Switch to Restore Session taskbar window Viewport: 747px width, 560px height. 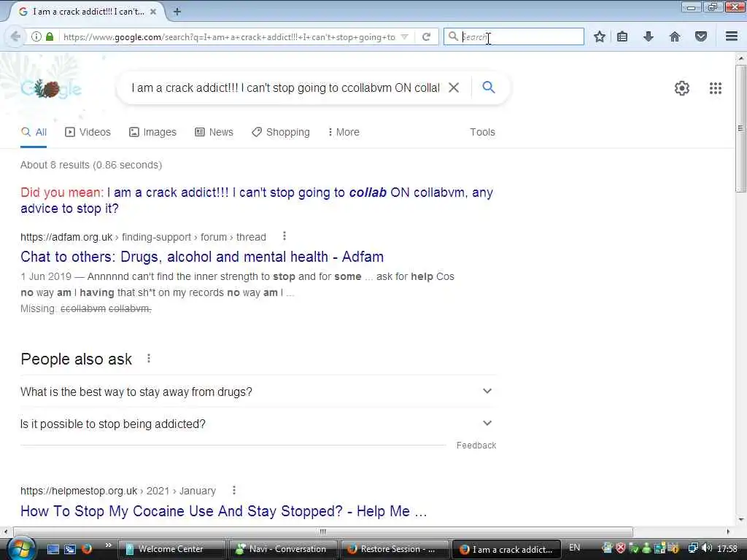395,549
